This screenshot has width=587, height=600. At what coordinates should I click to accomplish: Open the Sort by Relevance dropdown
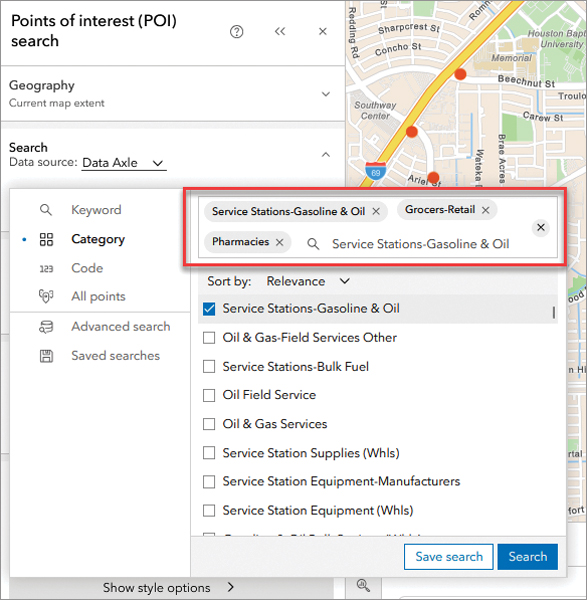click(308, 281)
